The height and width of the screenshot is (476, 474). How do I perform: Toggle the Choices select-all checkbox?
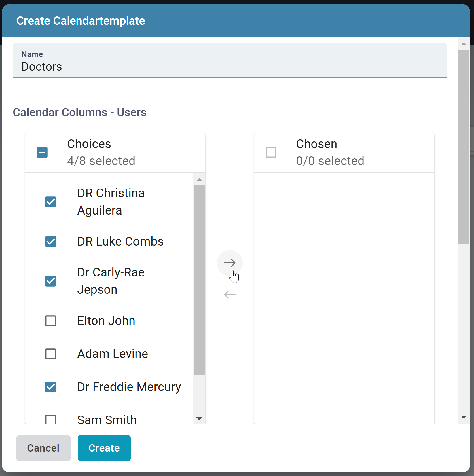[42, 152]
